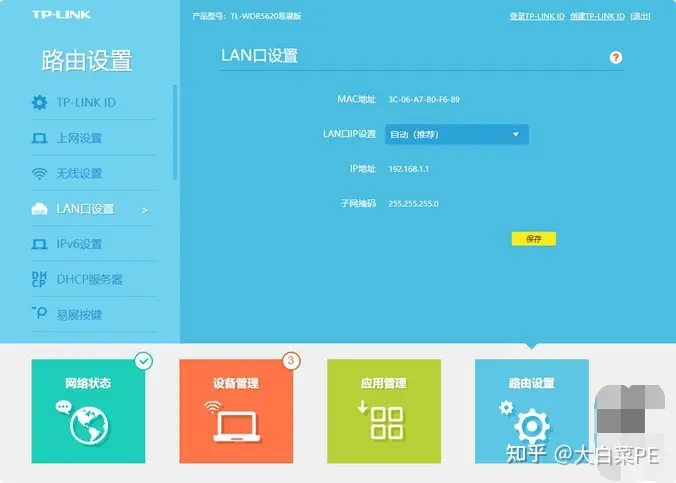Viewport: 676px width, 483px height.
Task: Click the 创建TP-LINK ID link
Action: (x=597, y=16)
